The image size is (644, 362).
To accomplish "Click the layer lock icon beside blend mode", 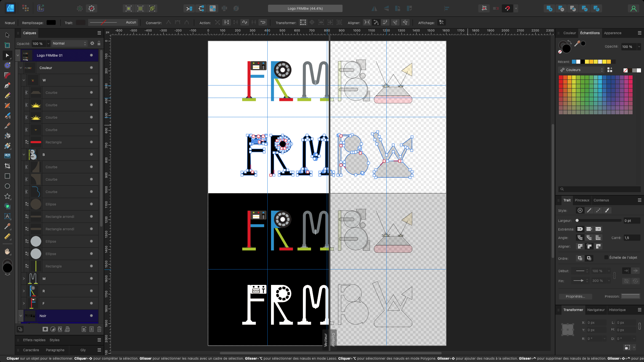I will click(x=99, y=43).
